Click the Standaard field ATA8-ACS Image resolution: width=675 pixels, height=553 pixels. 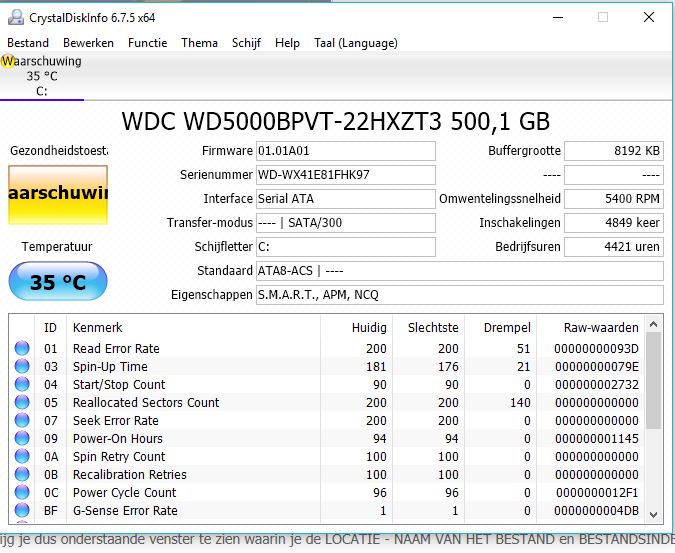click(460, 271)
